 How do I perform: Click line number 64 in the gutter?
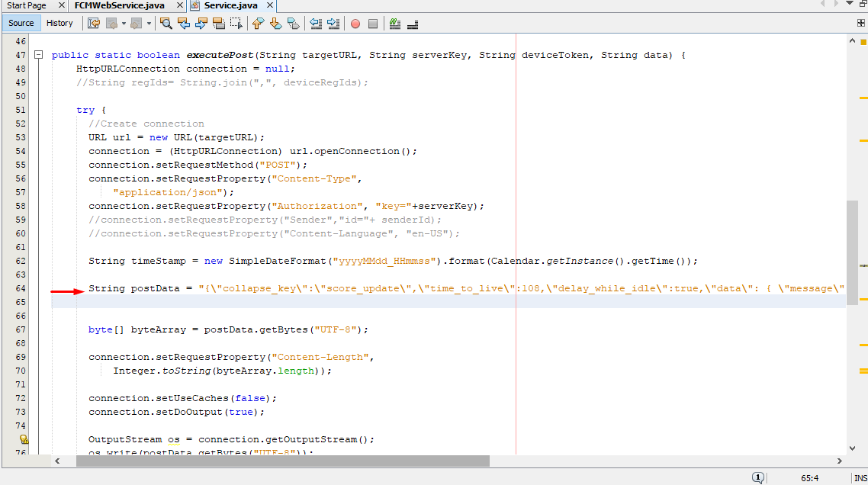point(21,288)
